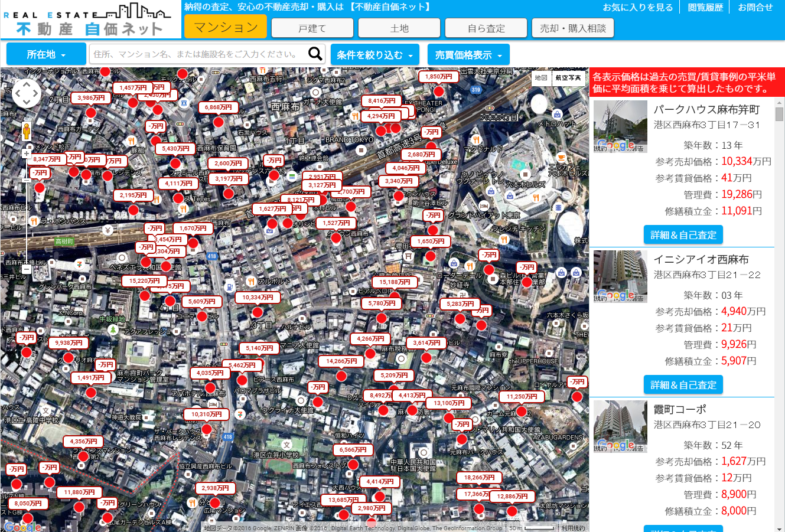
Task: Open the イニシアイオ西麻布 thumbnail photo
Action: [x=620, y=277]
